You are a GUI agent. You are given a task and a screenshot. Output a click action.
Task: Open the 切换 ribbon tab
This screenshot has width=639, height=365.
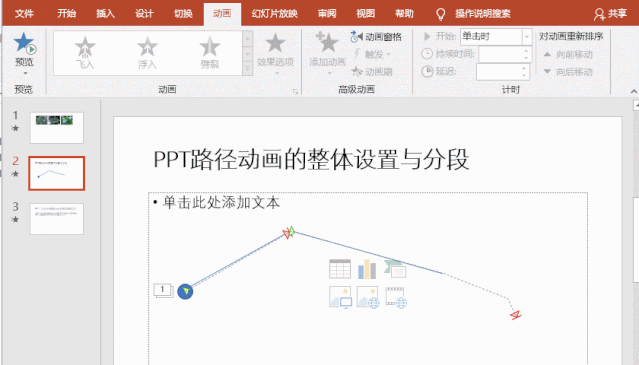(x=183, y=13)
